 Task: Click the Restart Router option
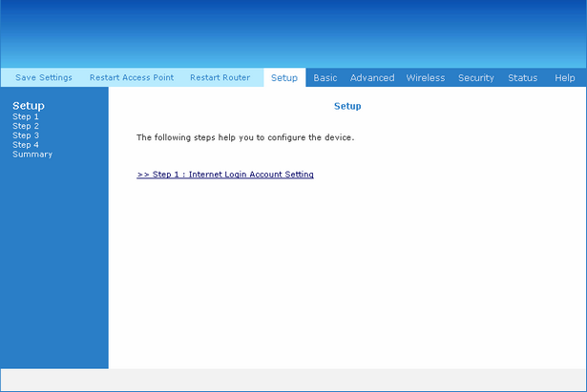220,77
